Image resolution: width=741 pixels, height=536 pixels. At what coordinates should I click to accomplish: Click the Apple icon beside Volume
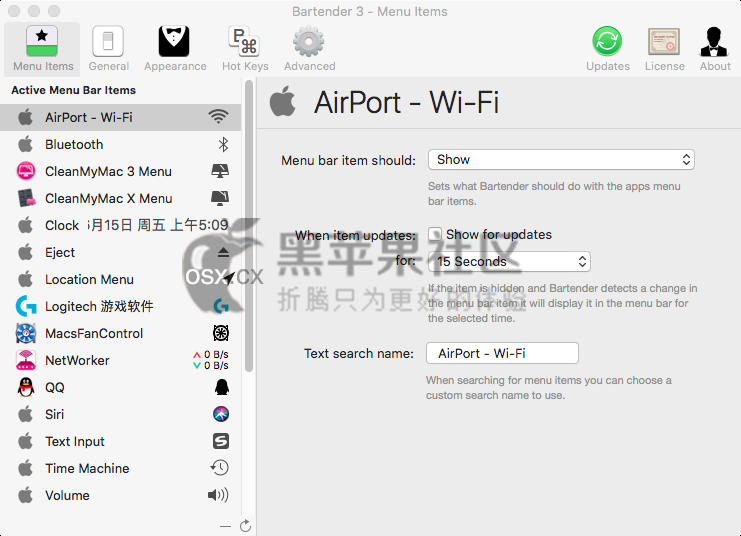click(26, 494)
